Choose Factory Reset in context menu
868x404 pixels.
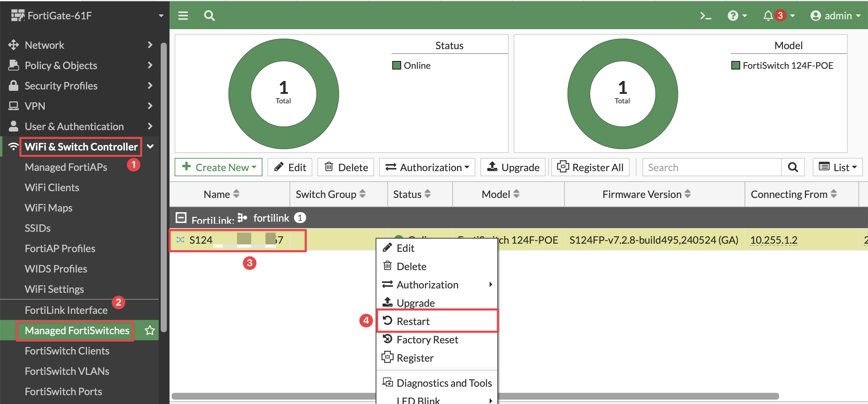[437, 340]
